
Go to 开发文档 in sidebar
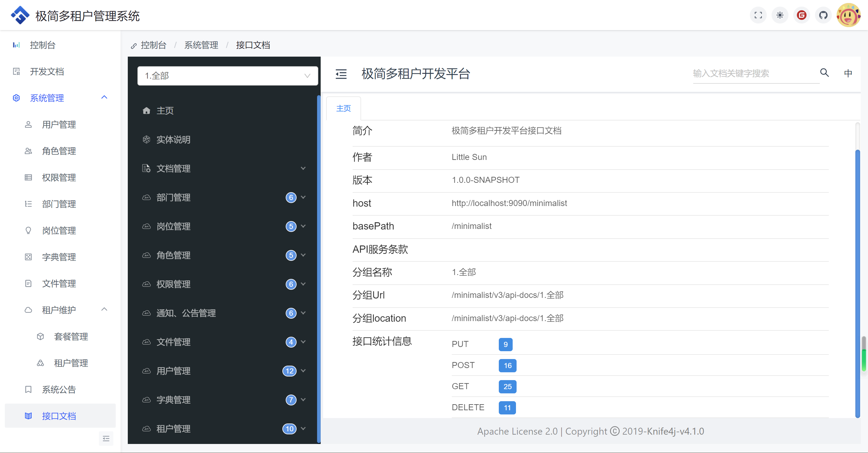pos(47,71)
